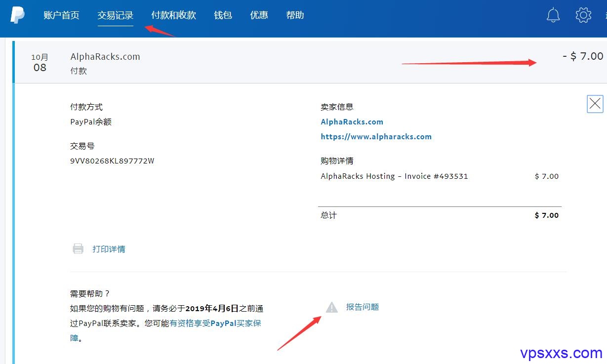Select 钱包 from the top navigation
Image resolution: width=607 pixels, height=364 pixels.
223,15
